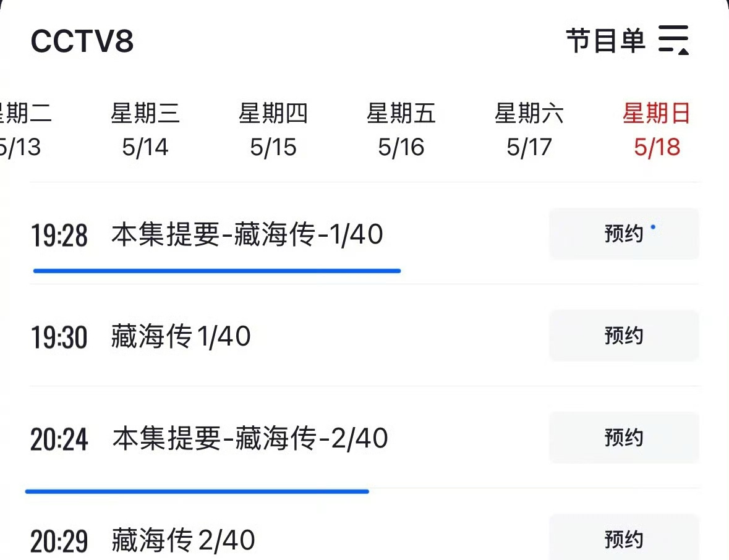The image size is (729, 560).
Task: Open the 本集提要-藏海传-1/40 entry
Action: (x=247, y=234)
